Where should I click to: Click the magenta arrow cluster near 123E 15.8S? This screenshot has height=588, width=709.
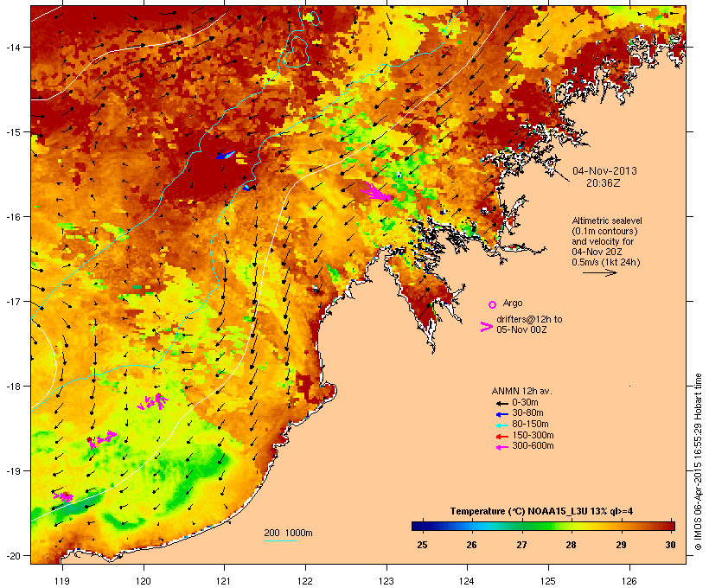(x=376, y=192)
